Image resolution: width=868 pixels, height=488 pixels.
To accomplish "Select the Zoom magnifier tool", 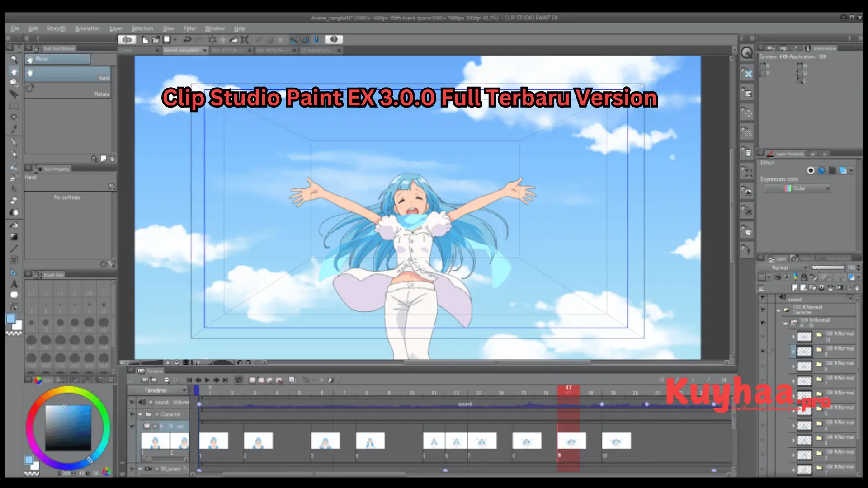I will tap(14, 59).
